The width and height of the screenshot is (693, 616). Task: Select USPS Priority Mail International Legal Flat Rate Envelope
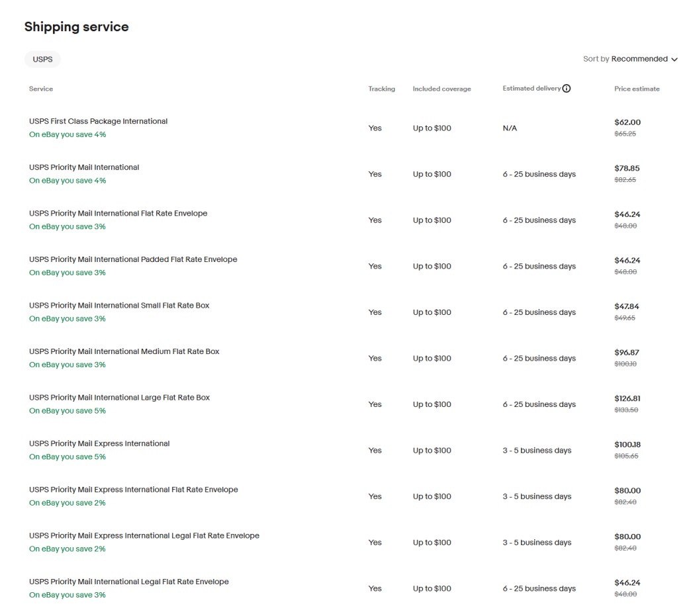coord(128,581)
